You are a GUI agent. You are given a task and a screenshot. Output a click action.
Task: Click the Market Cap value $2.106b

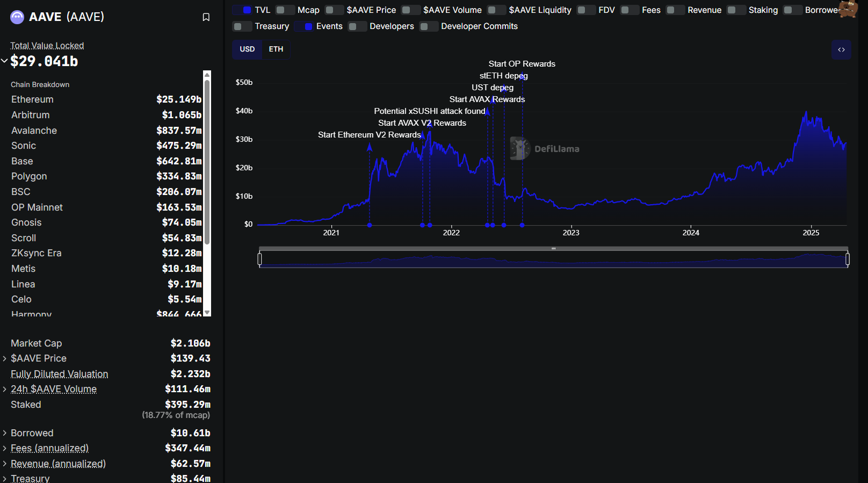point(191,343)
